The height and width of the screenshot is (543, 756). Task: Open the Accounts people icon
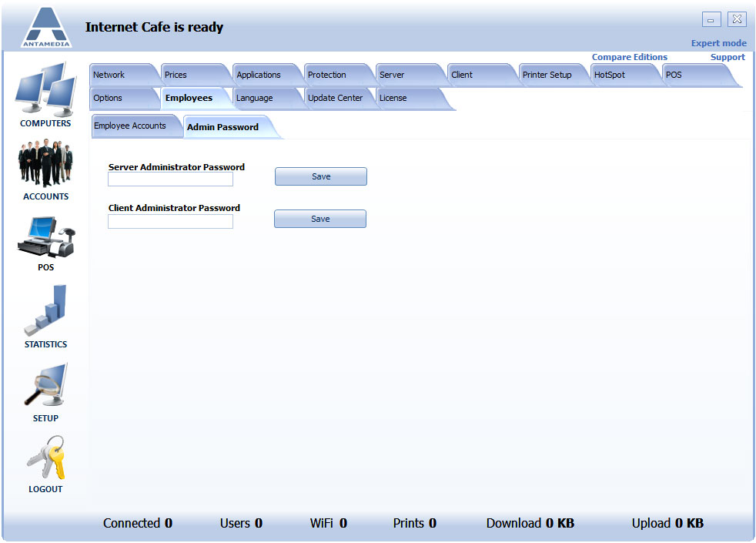coord(45,163)
